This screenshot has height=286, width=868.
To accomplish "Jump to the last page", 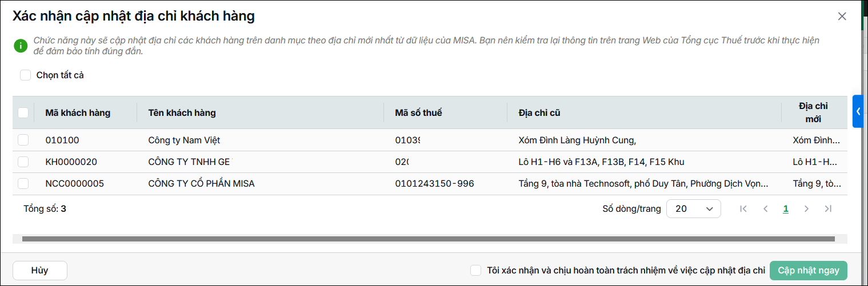I will tap(828, 209).
